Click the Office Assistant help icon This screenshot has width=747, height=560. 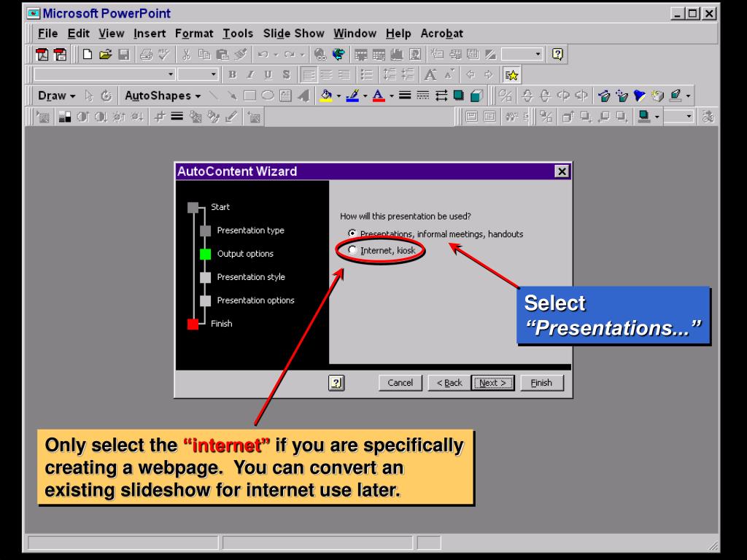coord(557,54)
